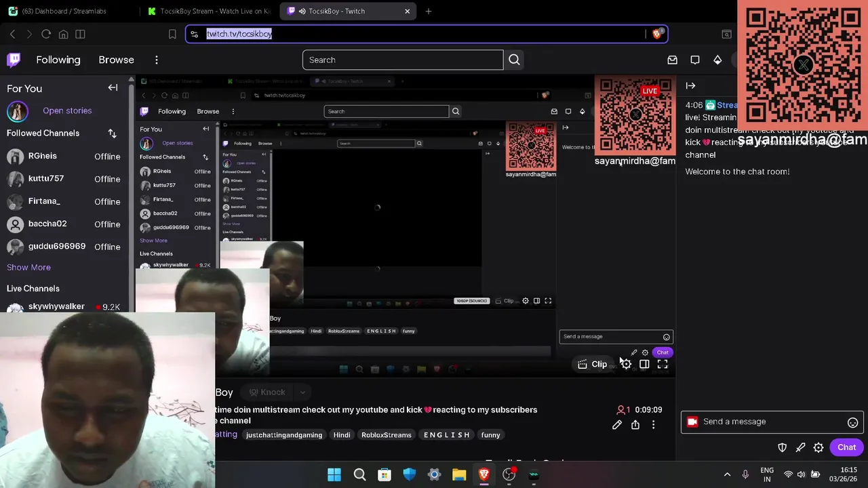This screenshot has width=868, height=488.
Task: Open Windows Start menu
Action: point(334,475)
